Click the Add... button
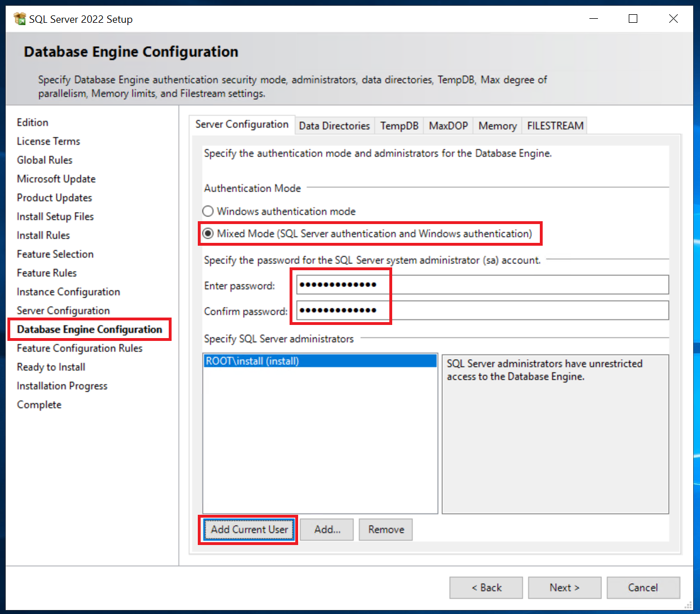700x614 pixels. (327, 530)
